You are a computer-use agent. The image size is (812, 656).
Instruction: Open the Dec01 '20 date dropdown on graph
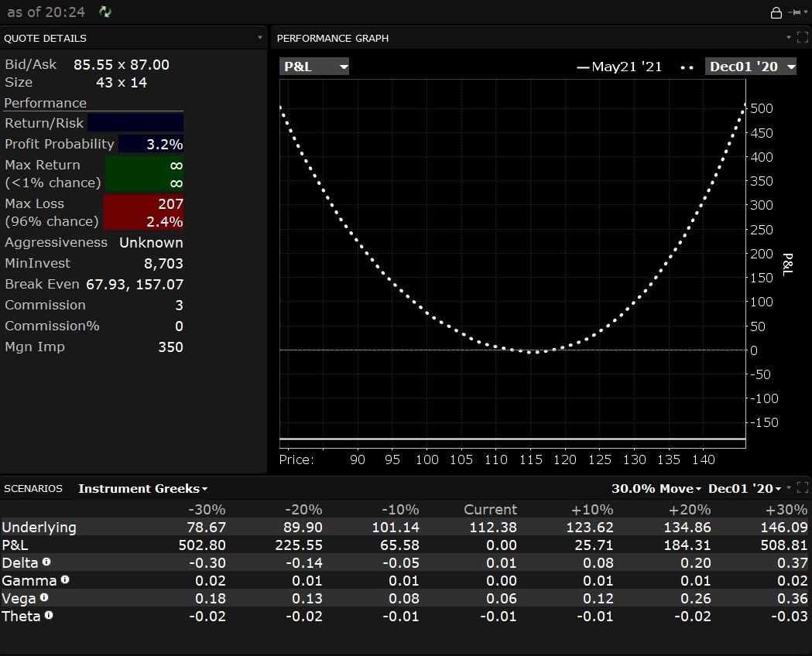pos(751,67)
